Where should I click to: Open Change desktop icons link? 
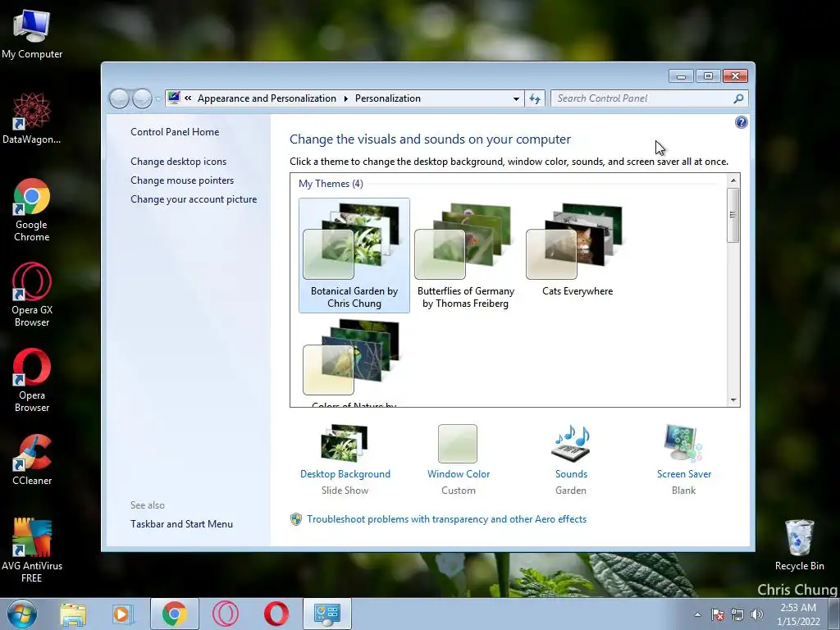point(178,162)
